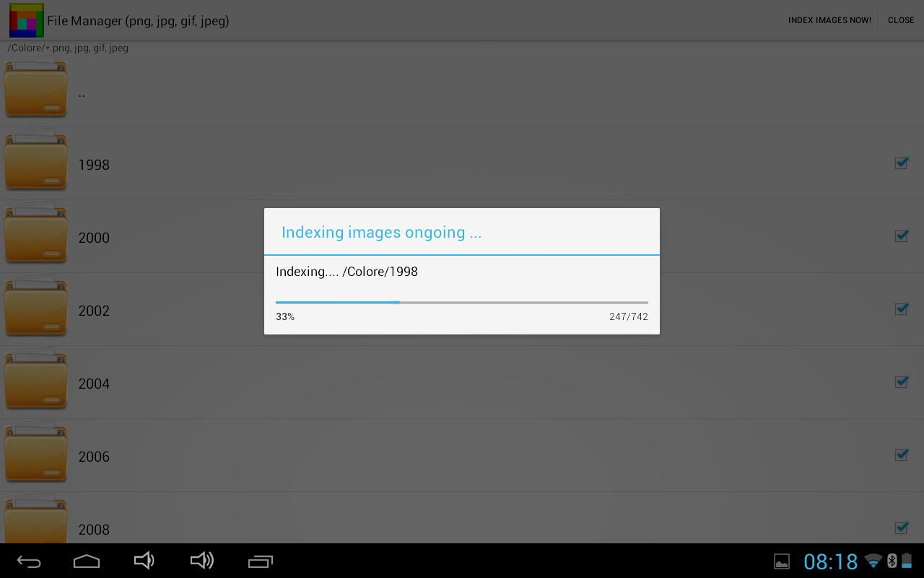Uncheck the 2008 folder checkbox
Screen dimensions: 924x578
(901, 528)
